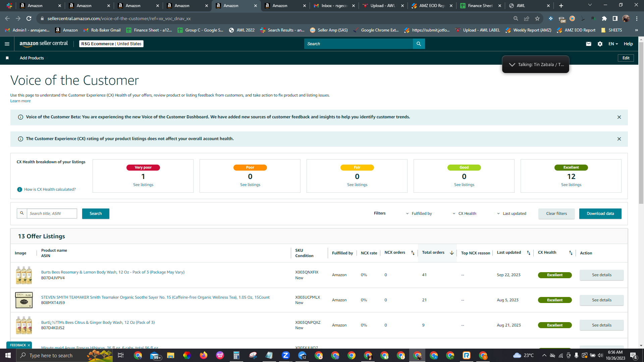Open a new browser tab
This screenshot has width=644, height=362.
[x=561, y=6]
